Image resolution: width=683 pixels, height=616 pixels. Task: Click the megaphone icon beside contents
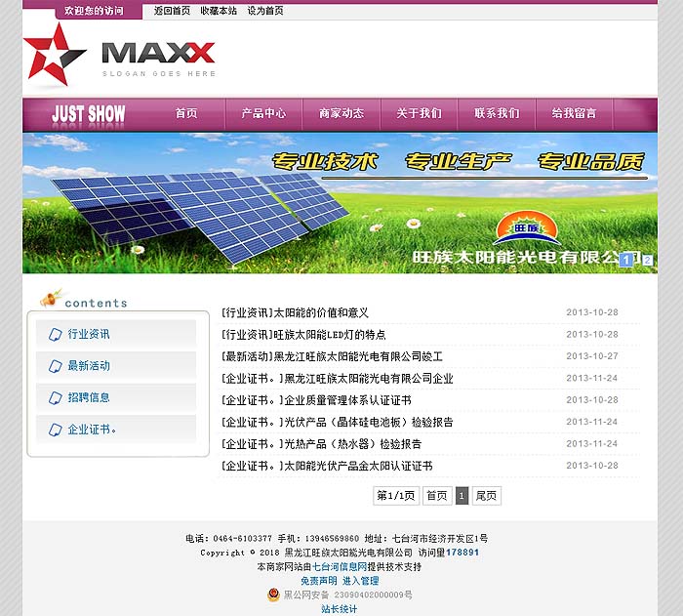coord(51,298)
